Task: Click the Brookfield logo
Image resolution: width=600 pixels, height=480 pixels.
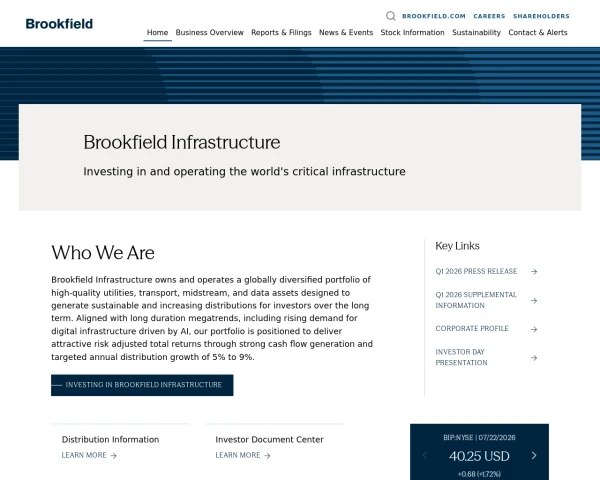Action: [59, 24]
